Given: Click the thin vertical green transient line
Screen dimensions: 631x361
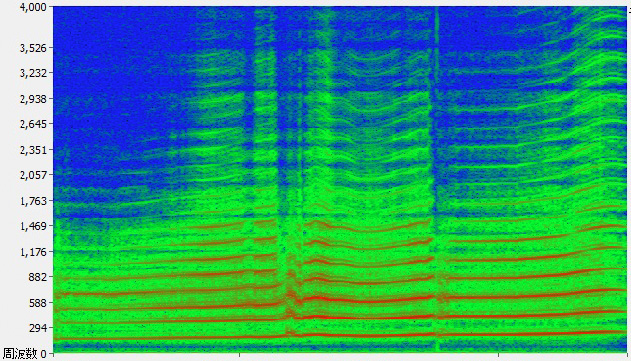Looking at the screenshot, I should point(436,177).
